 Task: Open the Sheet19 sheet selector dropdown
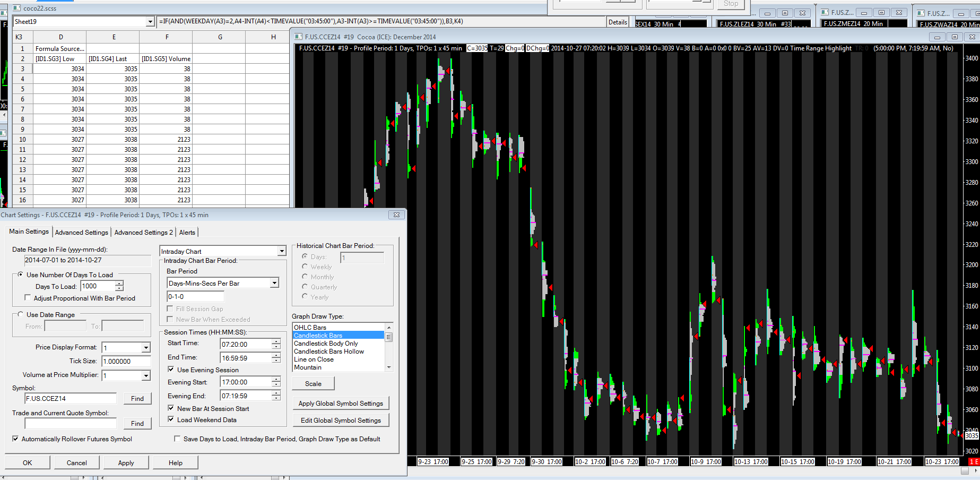[150, 22]
